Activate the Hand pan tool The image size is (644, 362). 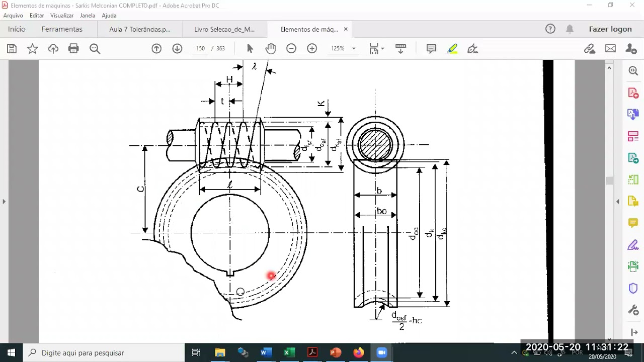coord(271,49)
